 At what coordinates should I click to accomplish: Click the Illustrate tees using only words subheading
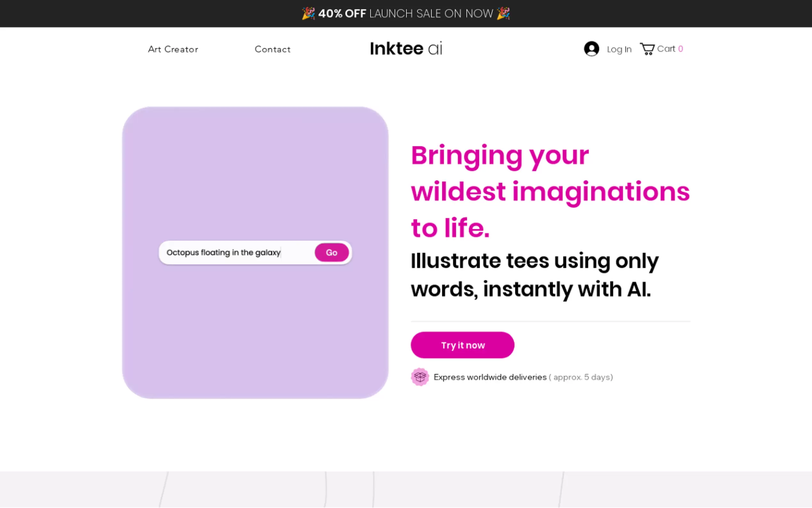535,275
